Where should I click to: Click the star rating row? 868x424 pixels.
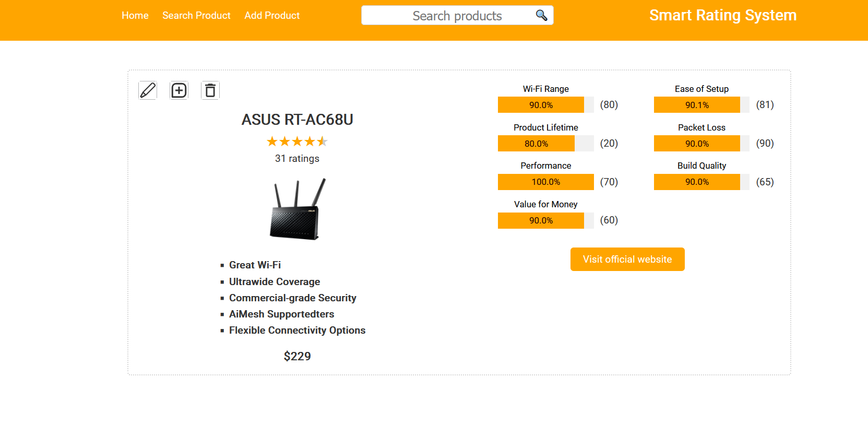[x=297, y=142]
